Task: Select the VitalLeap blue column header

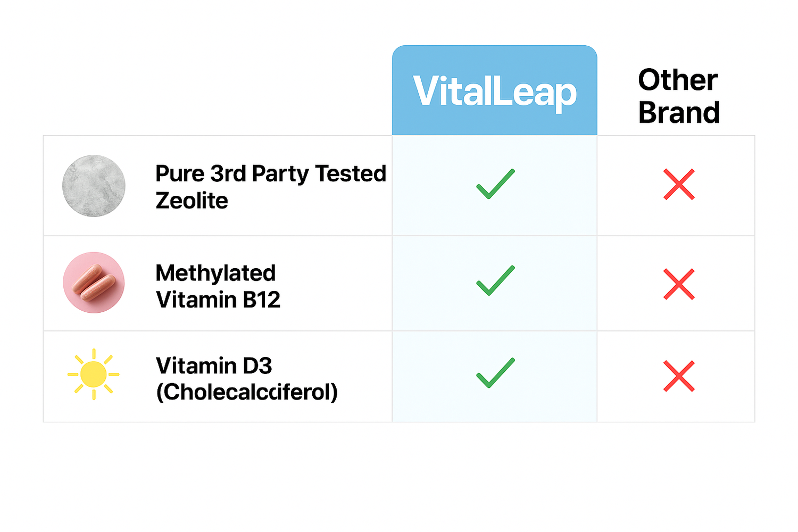Action: click(495, 90)
